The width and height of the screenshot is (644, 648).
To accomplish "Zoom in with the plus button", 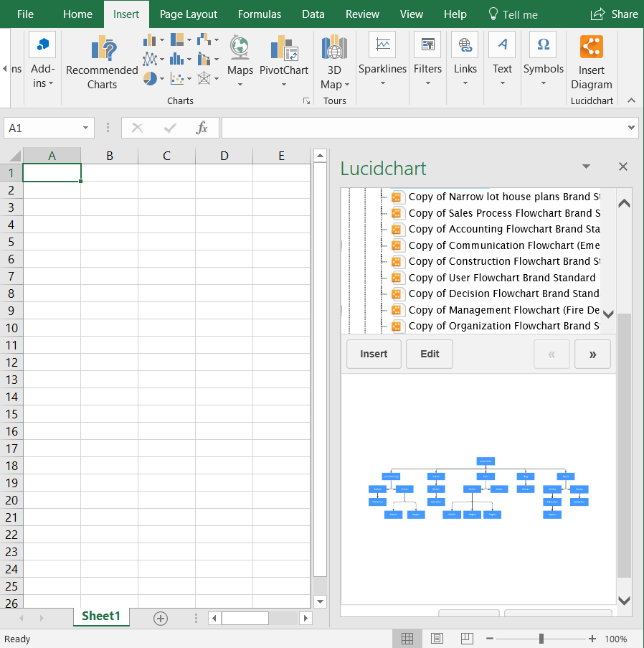I will coord(592,639).
